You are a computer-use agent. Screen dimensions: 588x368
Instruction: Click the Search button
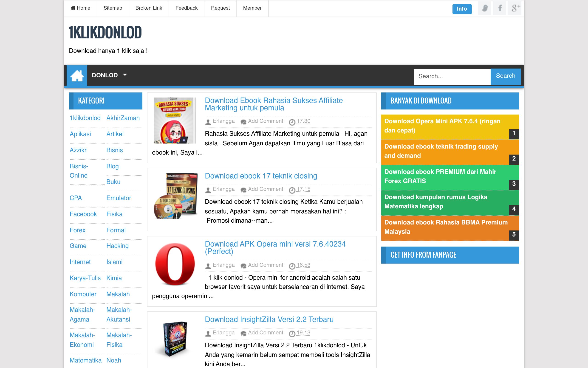(x=505, y=76)
